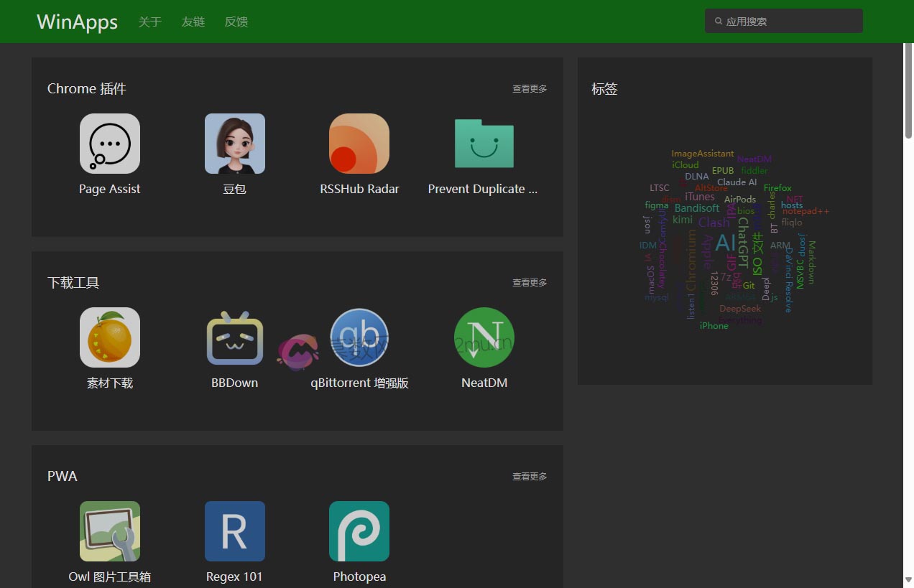The image size is (914, 588).
Task: Click 查看更多 in 下载工具 section
Action: pyautogui.click(x=530, y=283)
